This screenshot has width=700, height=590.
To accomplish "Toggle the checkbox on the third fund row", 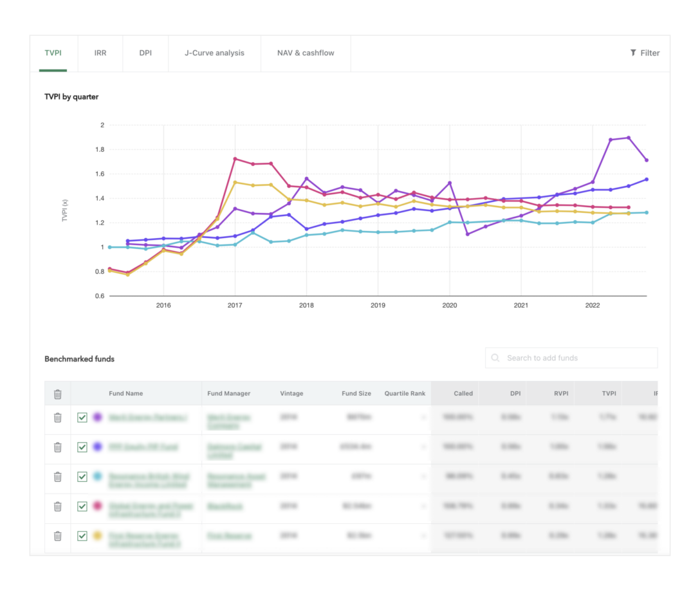I will point(82,477).
